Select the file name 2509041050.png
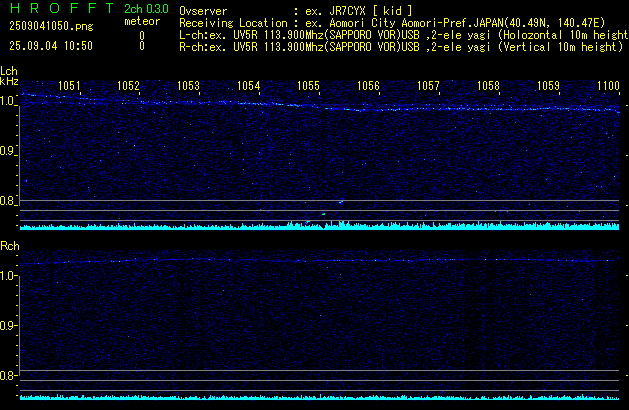The height and width of the screenshot is (410, 629). [x=51, y=26]
